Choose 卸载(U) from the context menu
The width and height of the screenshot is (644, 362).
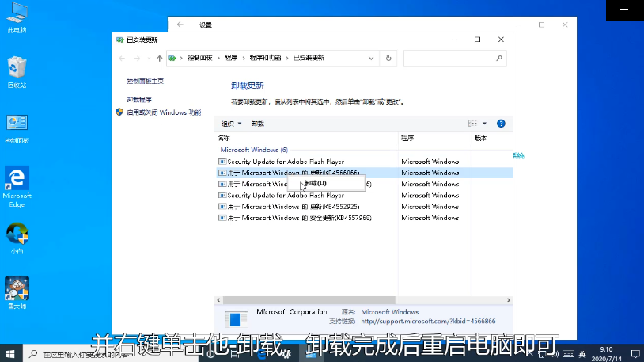(315, 183)
